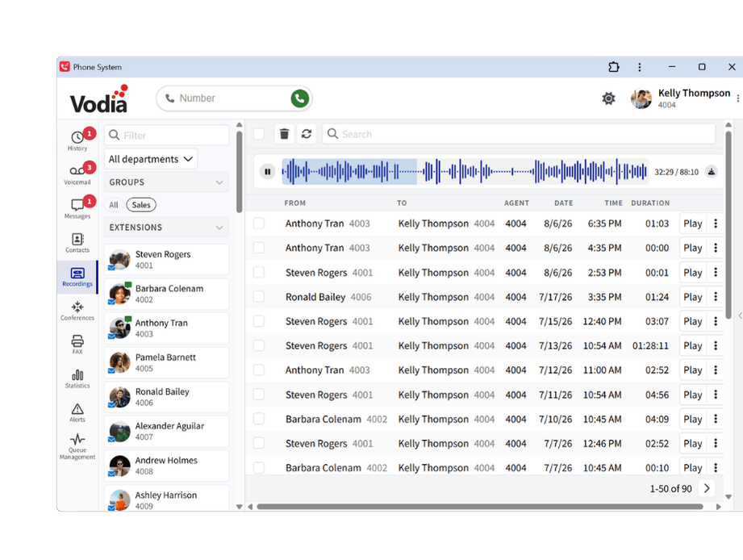The width and height of the screenshot is (743, 560).
Task: Open more options for 7/17/26 recording
Action: (x=716, y=297)
